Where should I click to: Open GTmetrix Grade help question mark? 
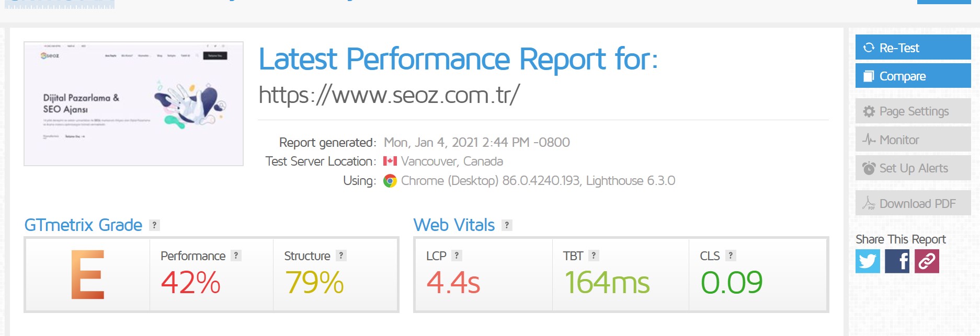[x=154, y=225]
